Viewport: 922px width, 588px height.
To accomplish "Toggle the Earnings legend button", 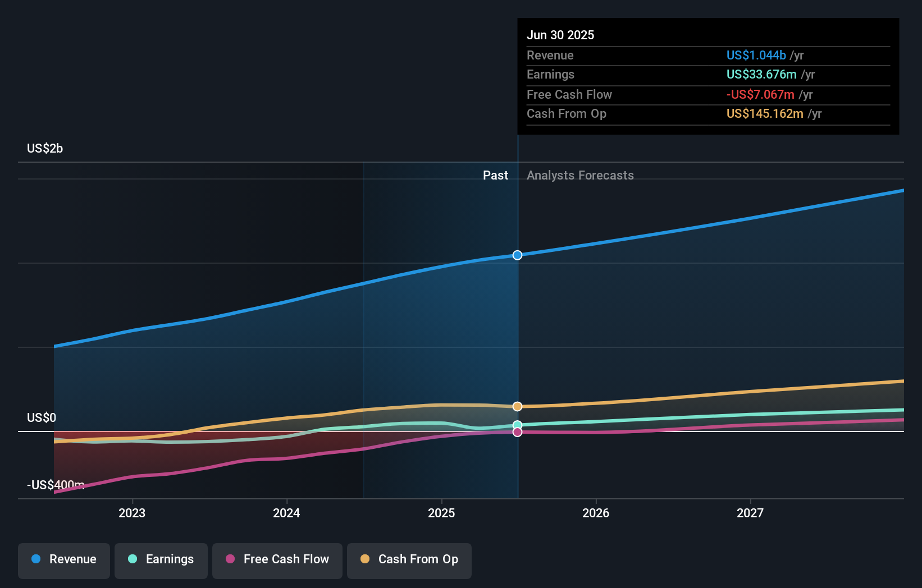I will [161, 561].
